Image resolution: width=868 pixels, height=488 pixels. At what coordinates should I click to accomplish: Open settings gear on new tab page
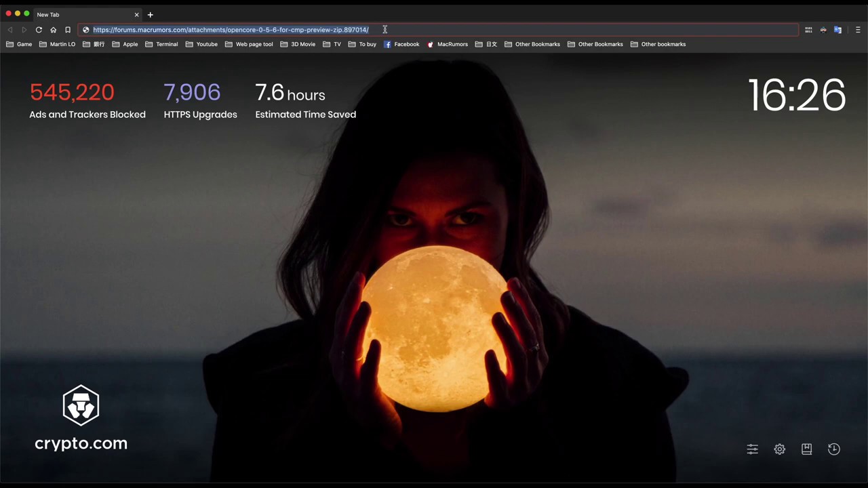pyautogui.click(x=780, y=449)
